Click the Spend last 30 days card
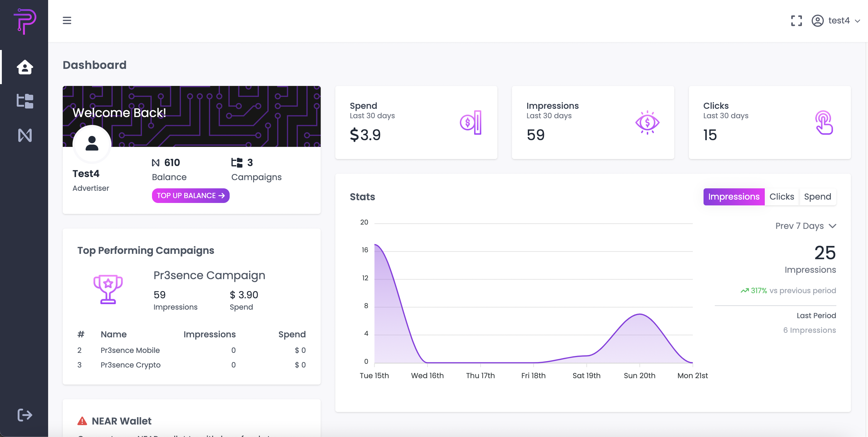The height and width of the screenshot is (437, 868). coord(416,123)
